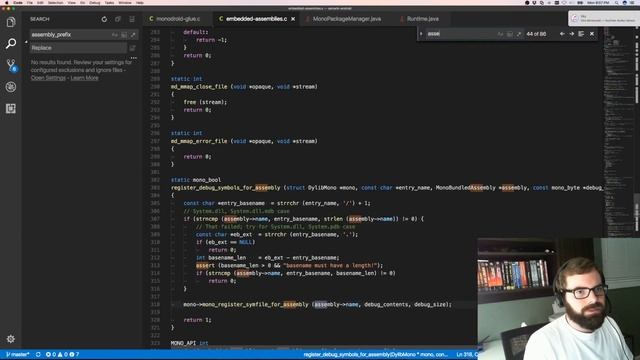Open the Manage gear icon at the bottom left
This screenshot has height=360, width=640.
11,338
